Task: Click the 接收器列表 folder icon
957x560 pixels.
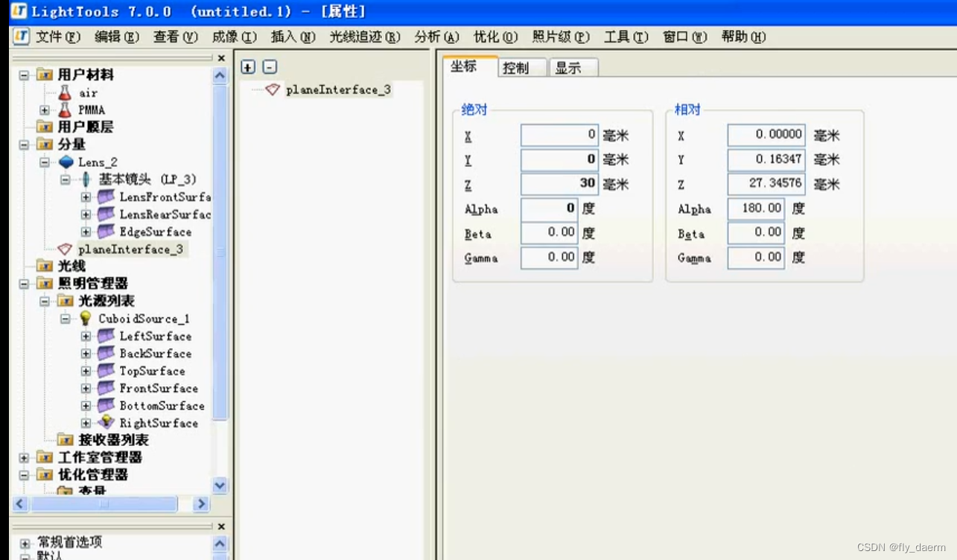Action: point(66,440)
